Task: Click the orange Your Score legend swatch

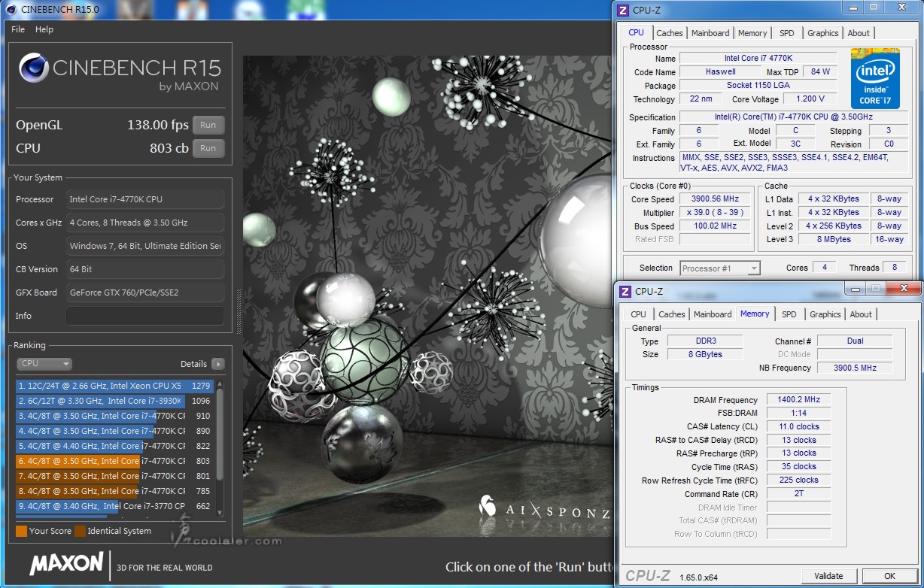Action: [x=21, y=531]
